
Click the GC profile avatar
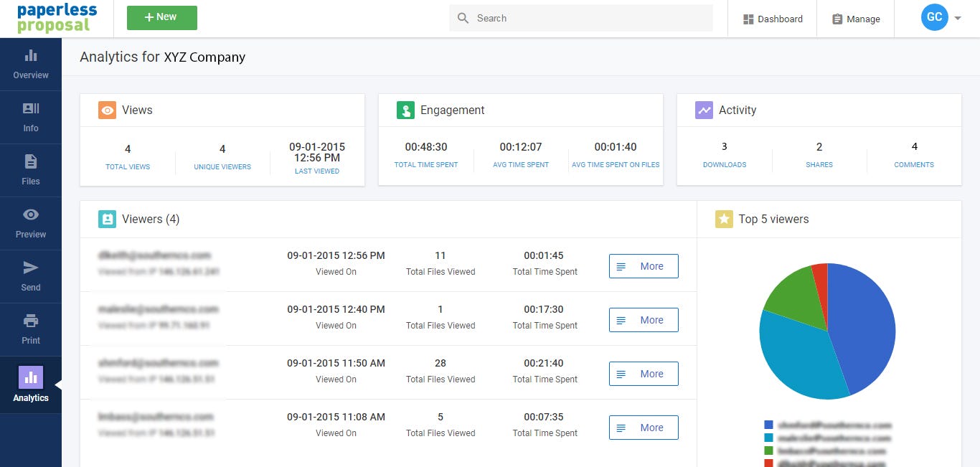click(934, 17)
